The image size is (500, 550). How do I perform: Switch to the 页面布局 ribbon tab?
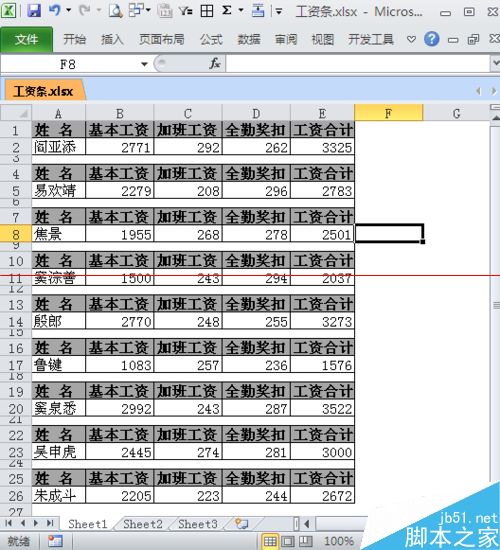[162, 39]
